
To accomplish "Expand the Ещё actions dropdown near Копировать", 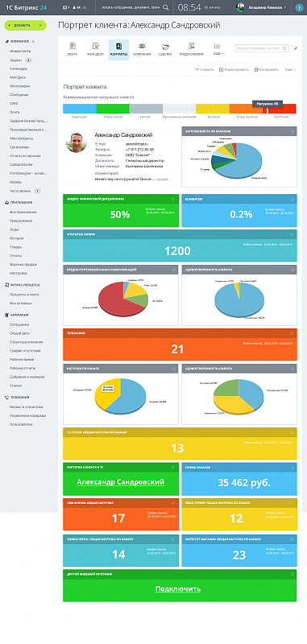I will (x=290, y=70).
